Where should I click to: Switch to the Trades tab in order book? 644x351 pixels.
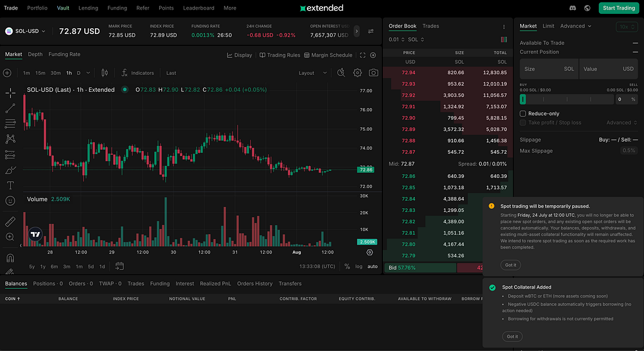[x=431, y=26]
